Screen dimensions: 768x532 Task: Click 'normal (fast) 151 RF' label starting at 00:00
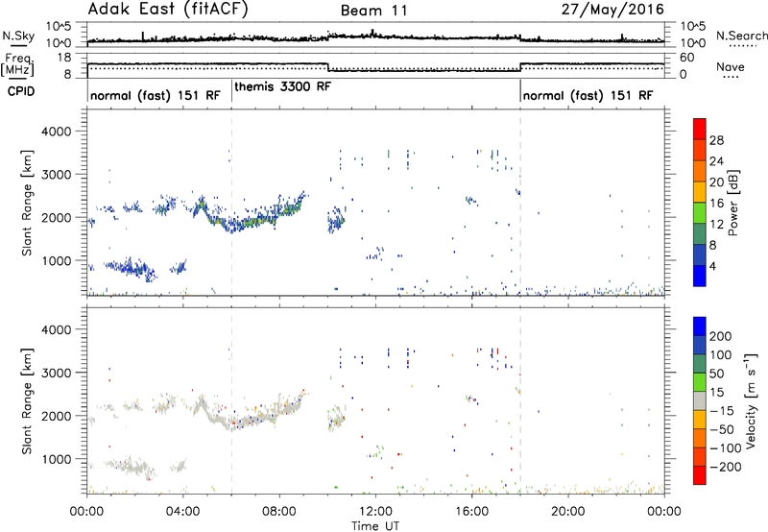(x=156, y=95)
